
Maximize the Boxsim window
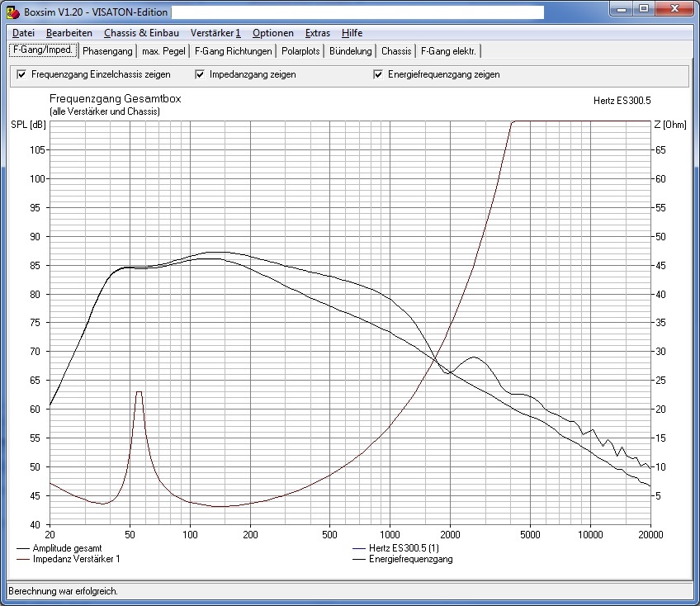coord(644,9)
